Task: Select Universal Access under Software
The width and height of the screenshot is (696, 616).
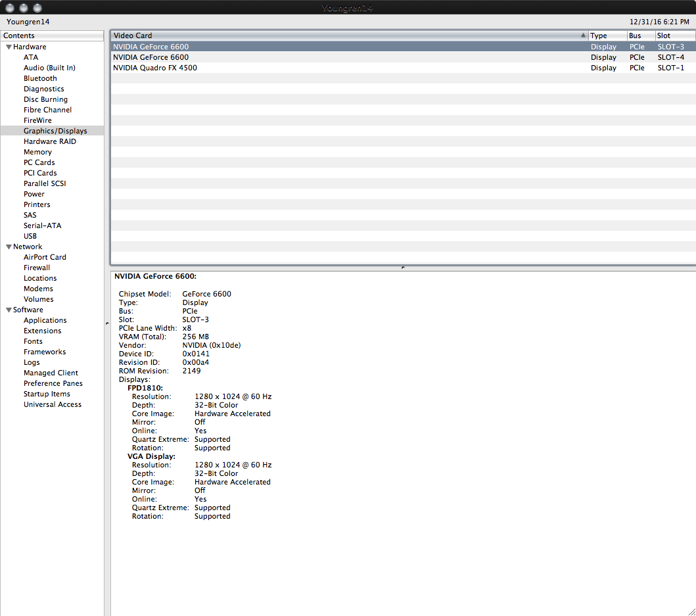Action: click(53, 404)
